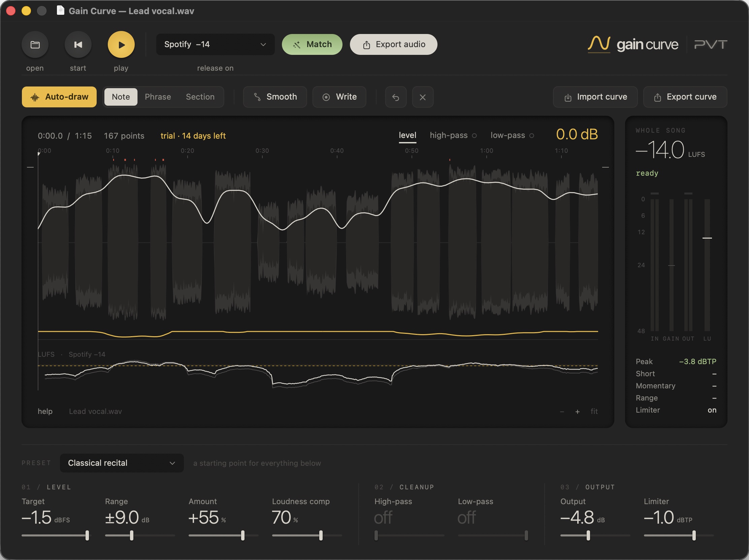Click fit to fit the waveform
The width and height of the screenshot is (749, 560).
tap(594, 412)
